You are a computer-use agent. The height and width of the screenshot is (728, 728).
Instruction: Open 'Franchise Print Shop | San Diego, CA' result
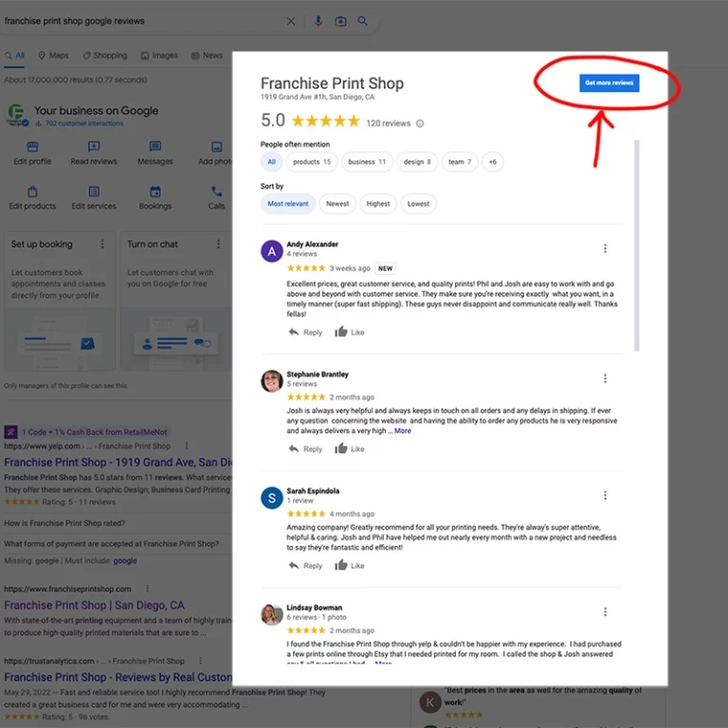click(94, 606)
